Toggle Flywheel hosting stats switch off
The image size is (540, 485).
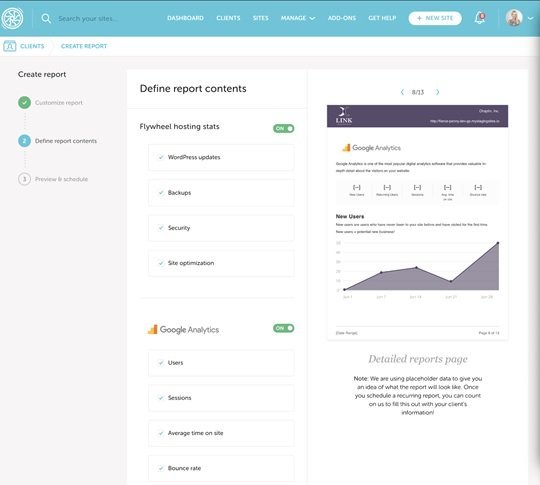point(283,128)
